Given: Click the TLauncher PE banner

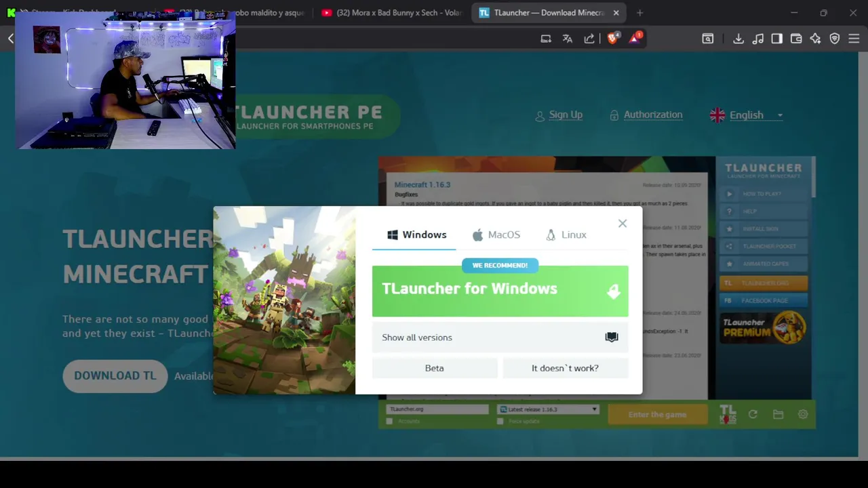Looking at the screenshot, I should pos(317,117).
